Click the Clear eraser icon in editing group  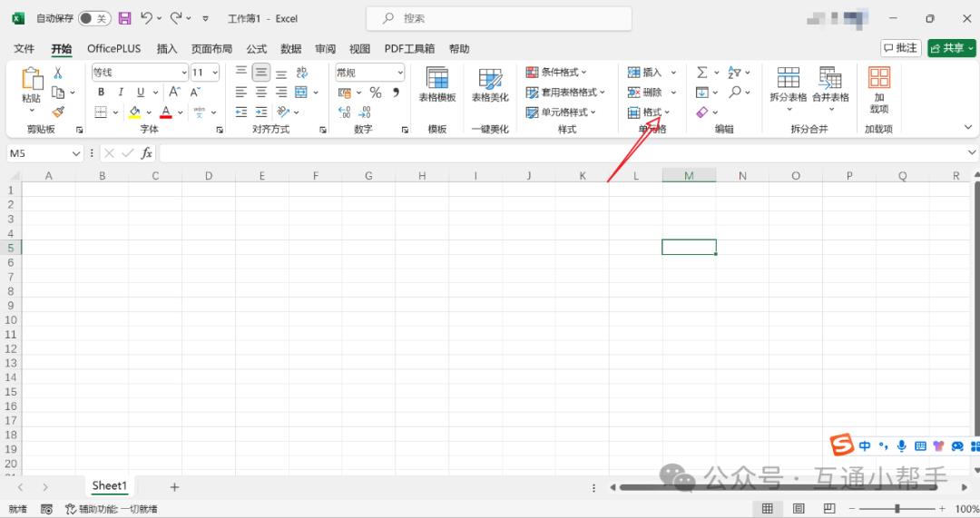pos(701,112)
